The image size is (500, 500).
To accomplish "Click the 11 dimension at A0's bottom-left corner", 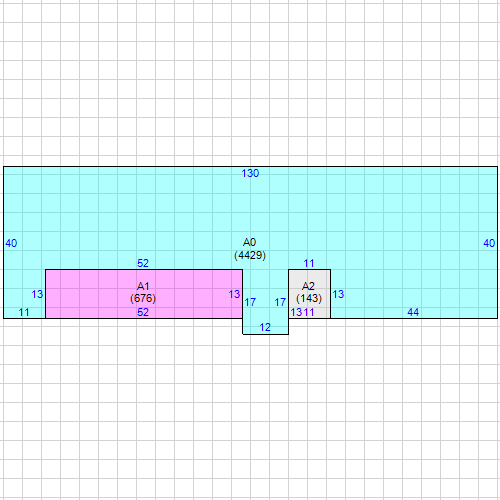I will (x=24, y=312).
